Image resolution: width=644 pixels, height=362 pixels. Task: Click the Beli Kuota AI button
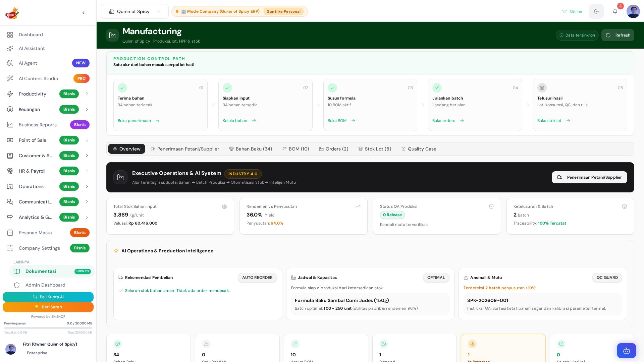[48, 297]
